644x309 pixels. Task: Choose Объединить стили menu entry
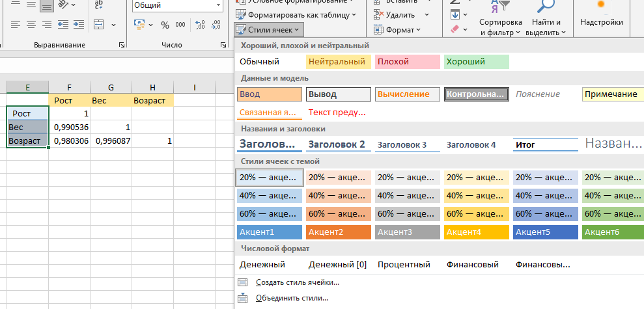pyautogui.click(x=292, y=298)
